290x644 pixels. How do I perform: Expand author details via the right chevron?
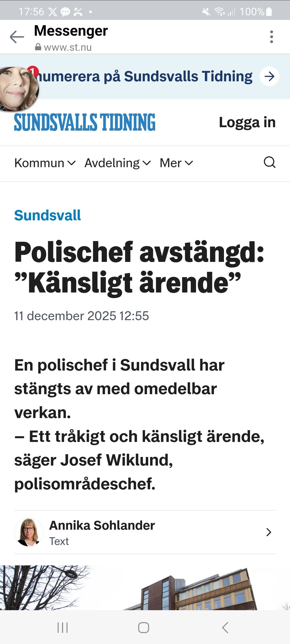tap(269, 532)
